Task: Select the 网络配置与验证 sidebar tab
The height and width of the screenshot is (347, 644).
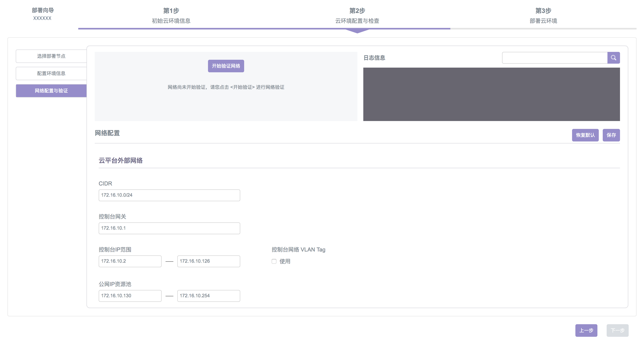Action: (51, 91)
